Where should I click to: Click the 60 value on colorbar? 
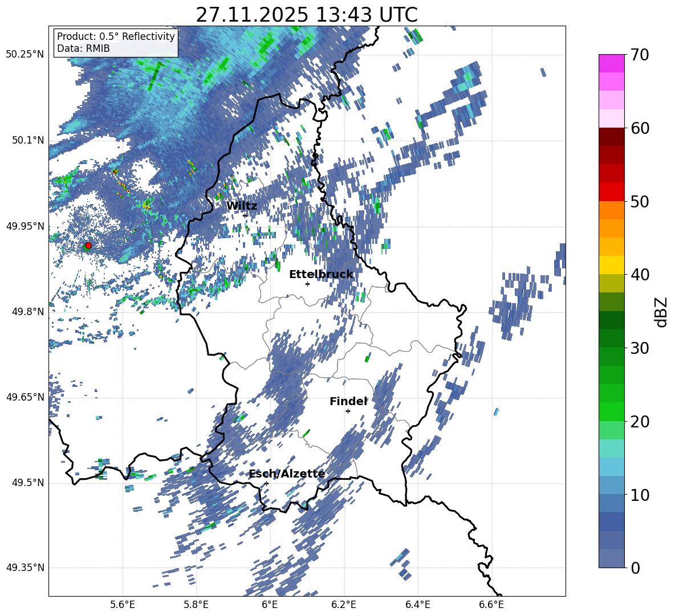pyautogui.click(x=640, y=128)
